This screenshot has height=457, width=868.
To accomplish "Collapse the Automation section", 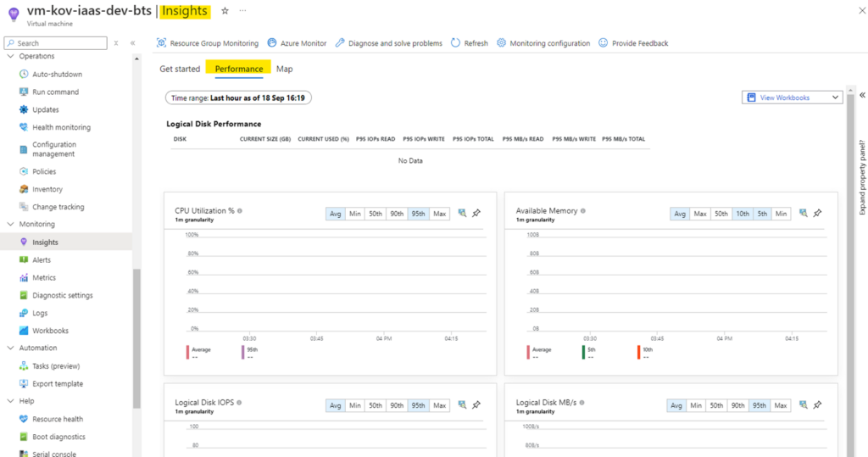I will 10,348.
